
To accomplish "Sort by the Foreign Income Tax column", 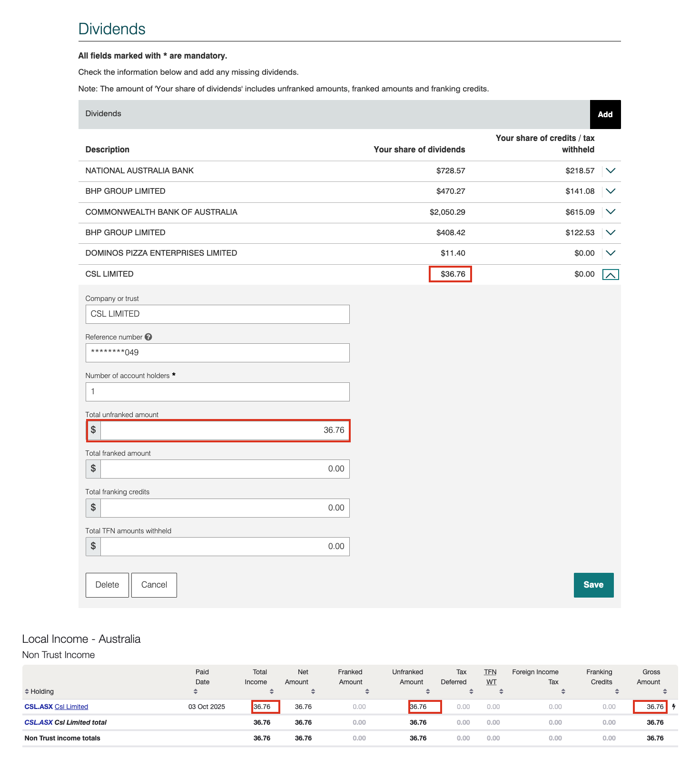I will (563, 691).
